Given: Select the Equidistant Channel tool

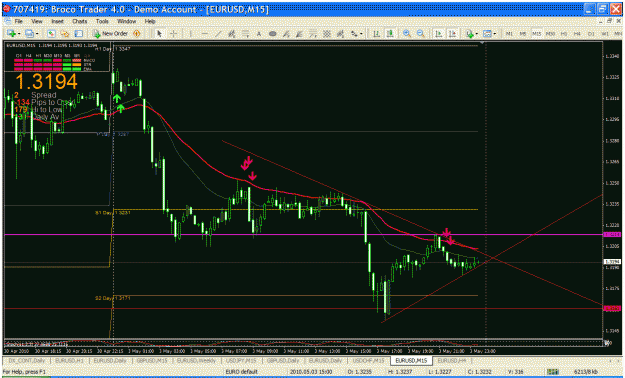Looking at the screenshot, I should 232,34.
